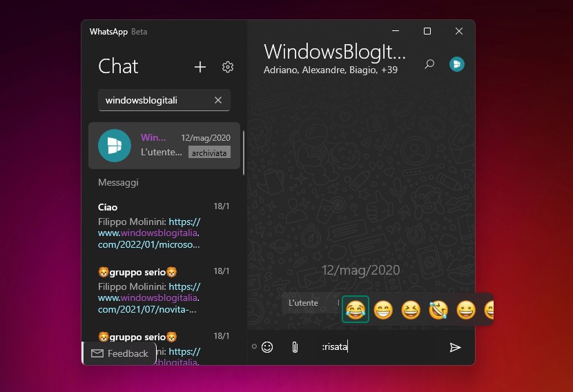Open link windowsblogitalia.com/2022/01/microso...
This screenshot has width=573, height=392.
(149, 233)
